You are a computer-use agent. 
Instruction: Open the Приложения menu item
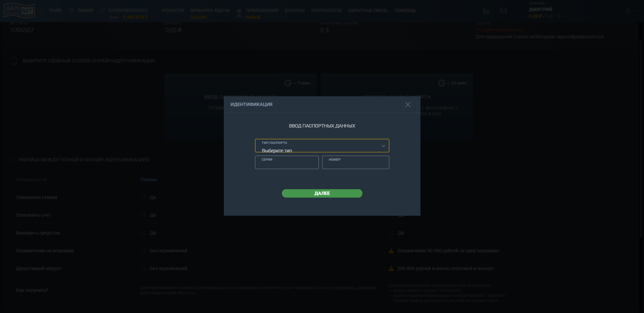262,10
